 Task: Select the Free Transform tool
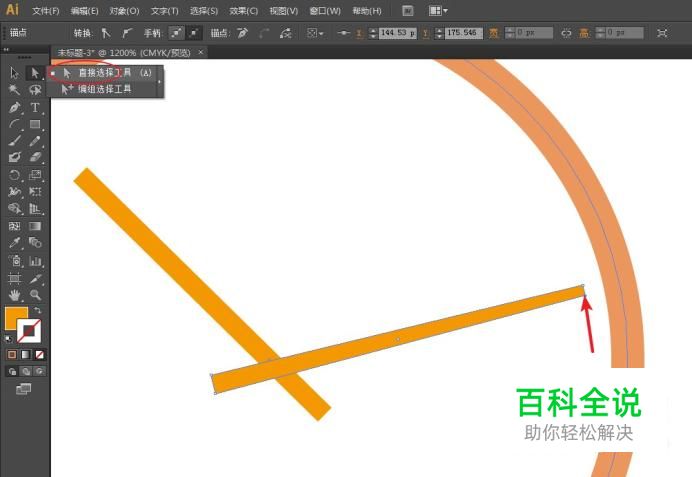click(35, 192)
